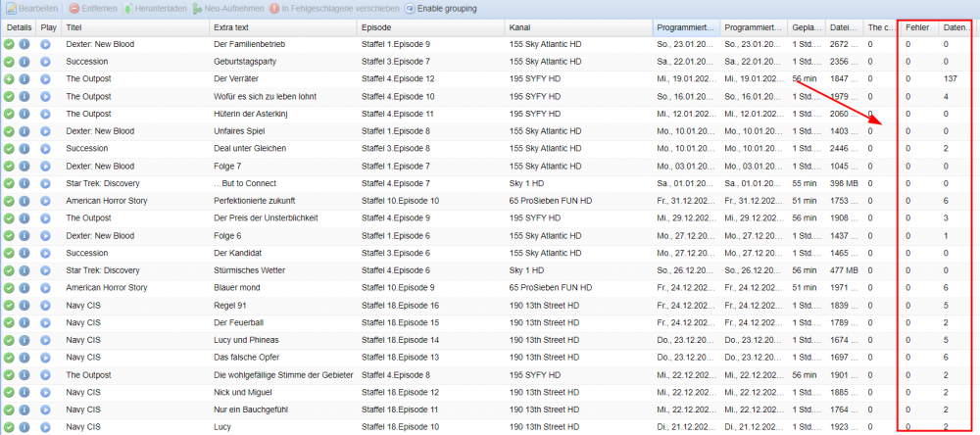980x435 pixels.
Task: Click green check icon of 'Der Familienbetrieb'
Action: click(x=9, y=44)
